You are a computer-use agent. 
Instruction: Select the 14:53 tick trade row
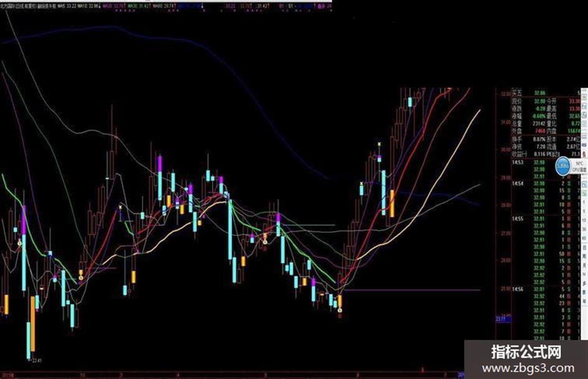[546, 162]
